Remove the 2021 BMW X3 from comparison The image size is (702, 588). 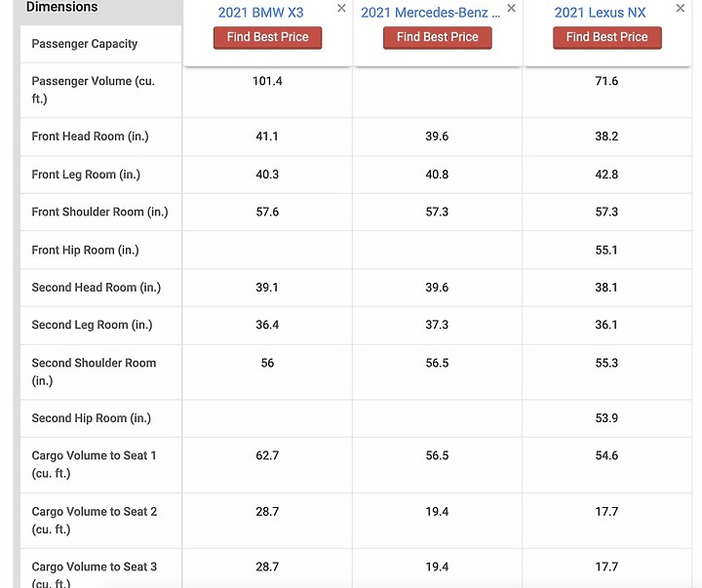[x=341, y=8]
